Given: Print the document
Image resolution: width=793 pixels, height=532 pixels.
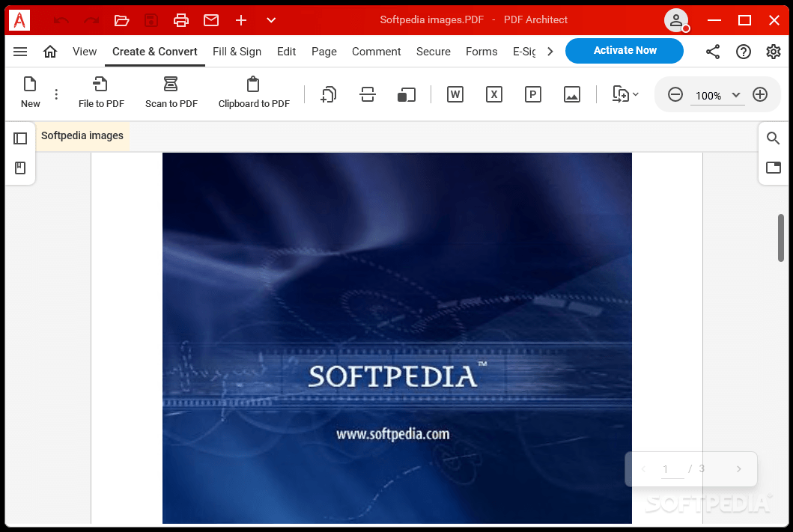Looking at the screenshot, I should [x=181, y=20].
